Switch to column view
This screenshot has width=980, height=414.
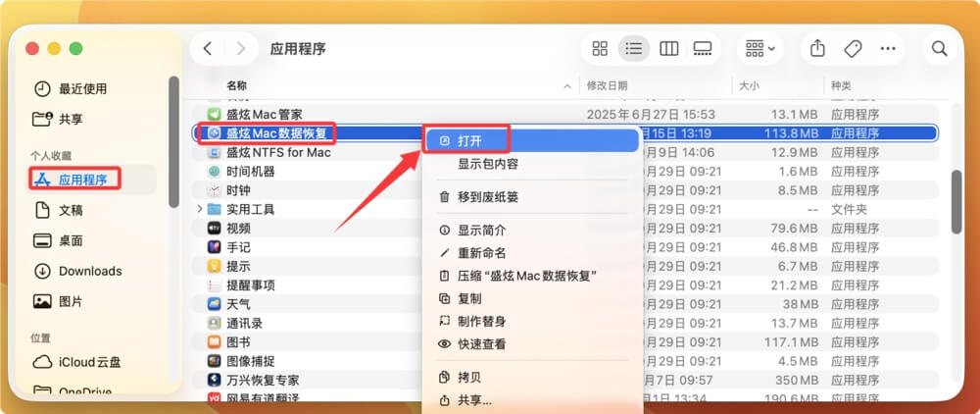668,49
